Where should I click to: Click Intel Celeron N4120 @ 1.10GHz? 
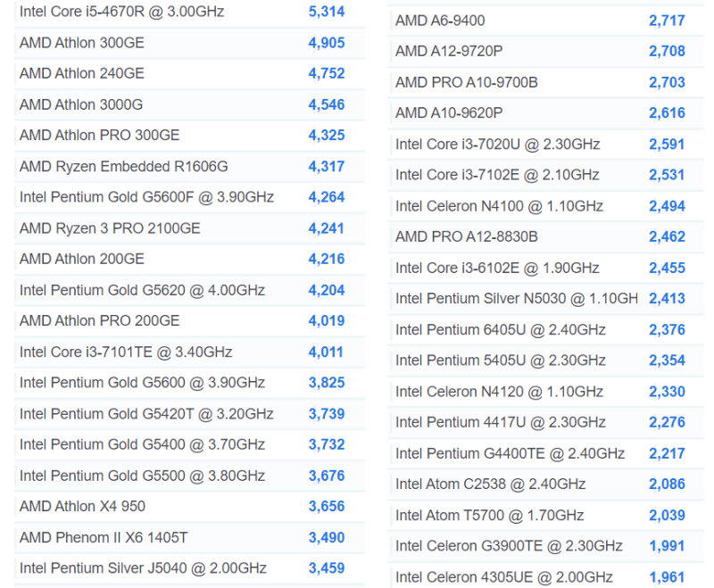point(499,392)
